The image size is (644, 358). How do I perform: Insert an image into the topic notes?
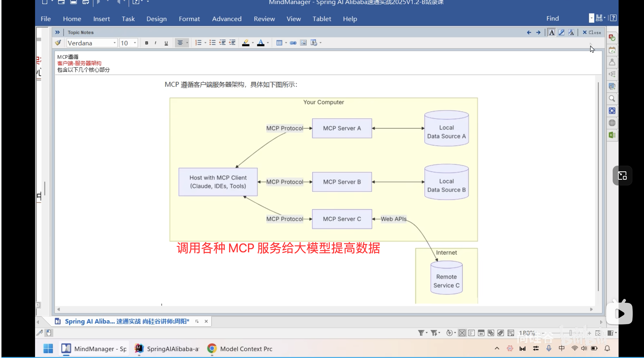pos(303,42)
